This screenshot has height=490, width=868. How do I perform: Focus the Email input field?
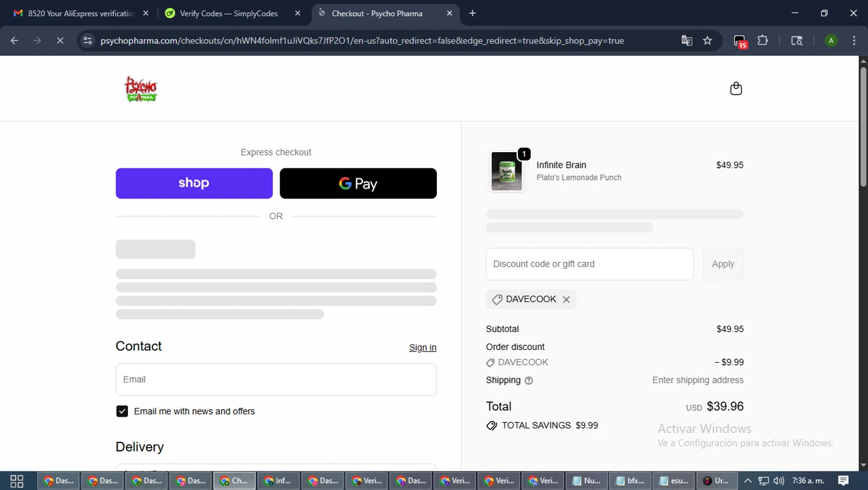[276, 380]
